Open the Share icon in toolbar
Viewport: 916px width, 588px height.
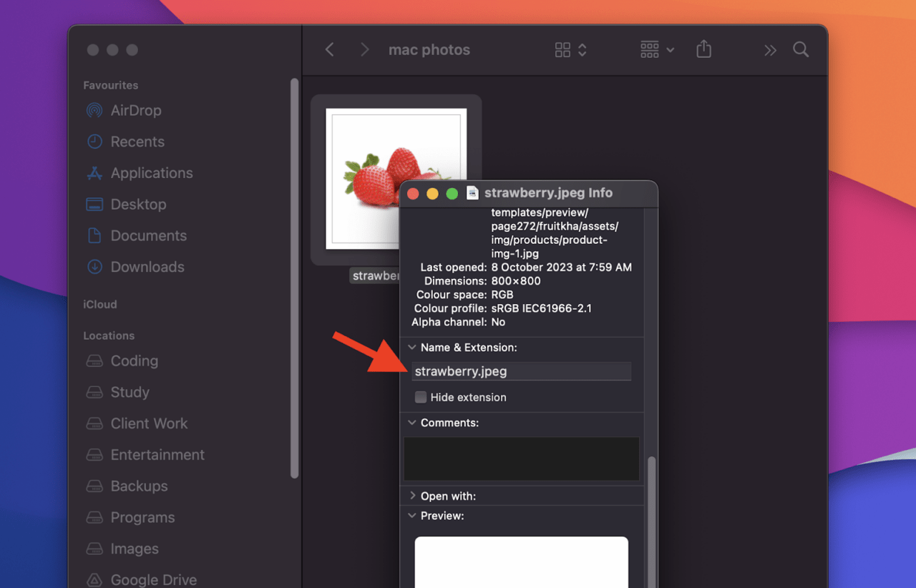[703, 49]
